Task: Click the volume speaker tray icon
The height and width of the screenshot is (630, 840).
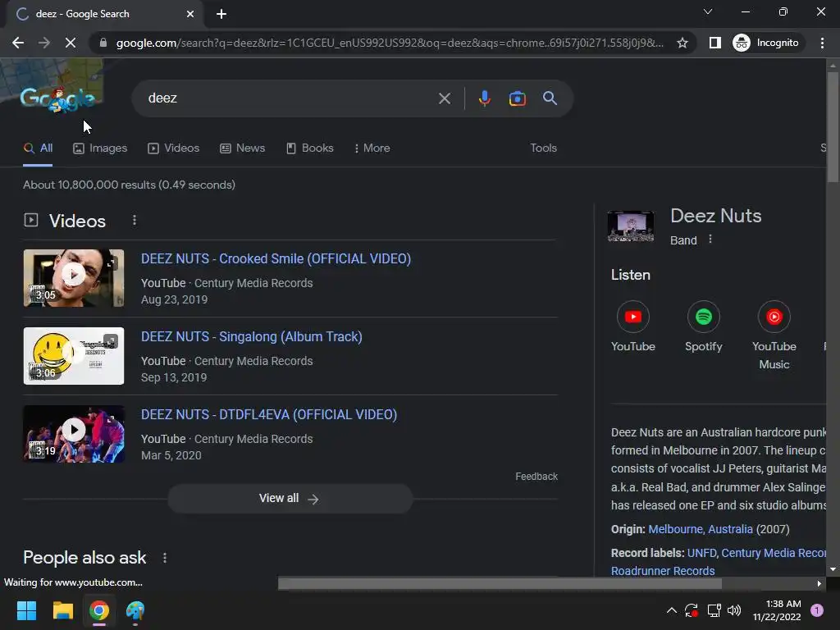Action: 734,610
